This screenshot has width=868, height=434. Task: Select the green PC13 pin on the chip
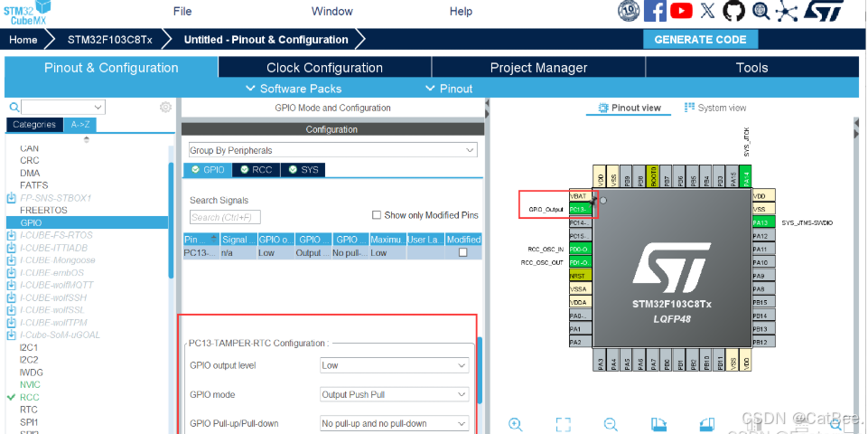tap(578, 210)
